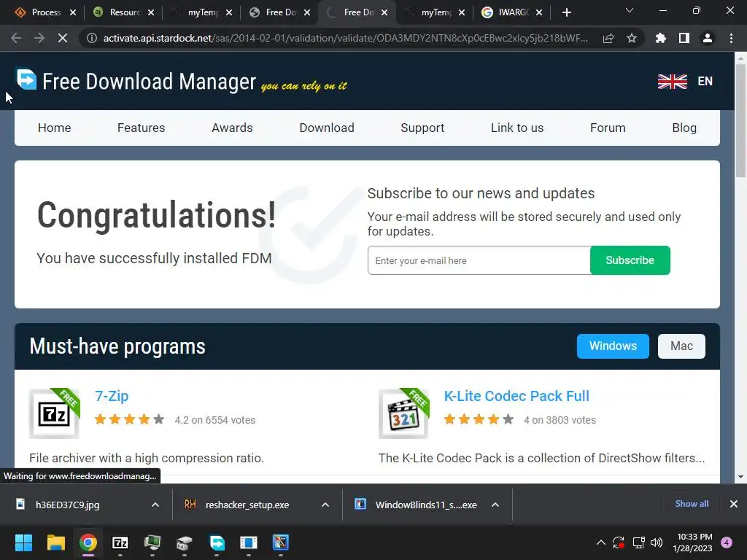The height and width of the screenshot is (560, 747).
Task: Click the browser address bar URL
Action: [x=345, y=38]
